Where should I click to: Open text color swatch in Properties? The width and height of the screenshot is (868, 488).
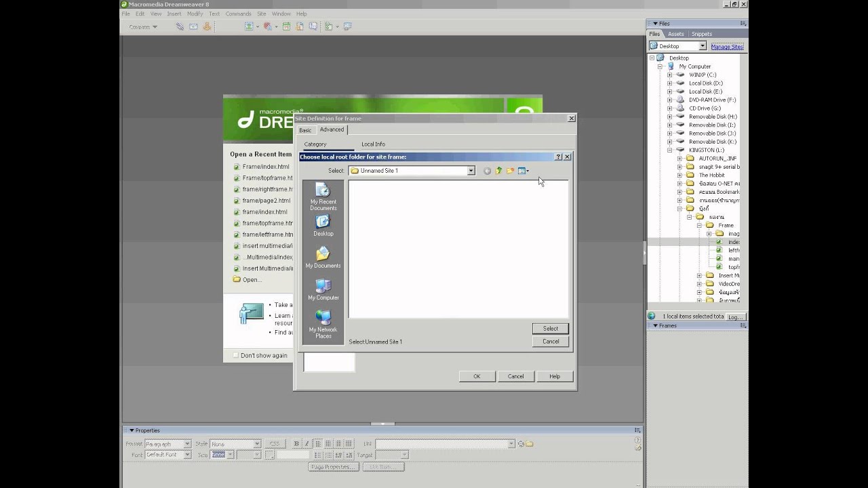point(270,455)
